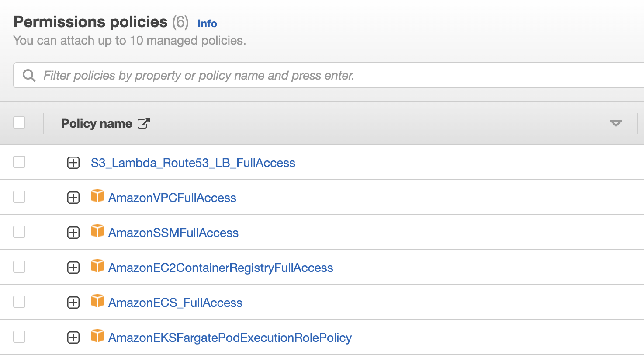Open the AmazonEC2ContainerRegistryFullAccess policy link

(x=221, y=268)
